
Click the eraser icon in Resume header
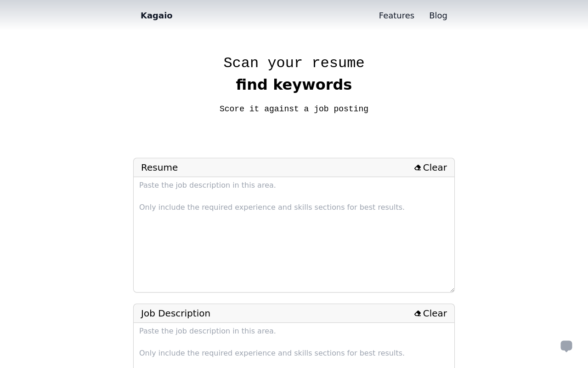418,168
